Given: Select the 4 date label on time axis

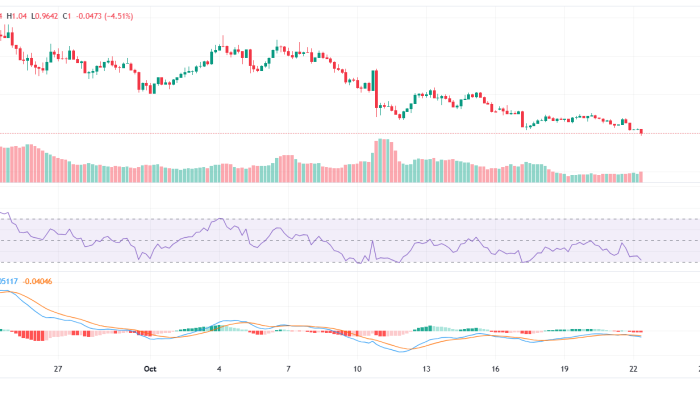Looking at the screenshot, I should (x=219, y=369).
